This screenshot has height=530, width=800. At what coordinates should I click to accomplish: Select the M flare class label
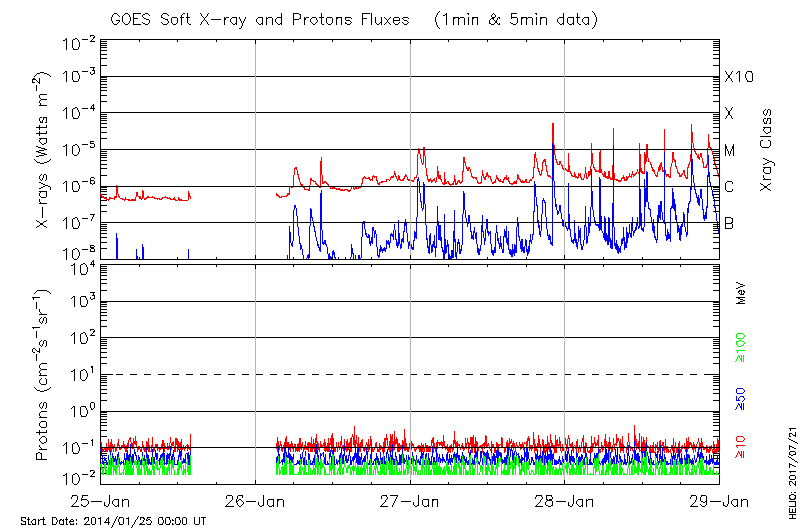730,151
